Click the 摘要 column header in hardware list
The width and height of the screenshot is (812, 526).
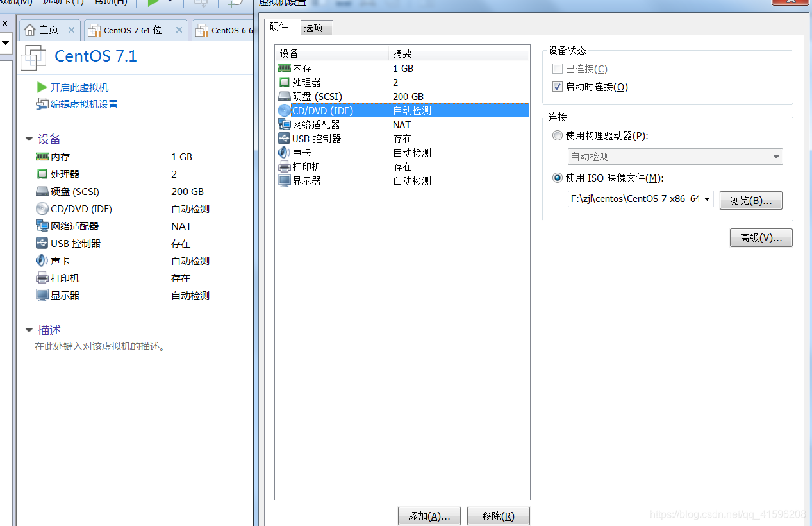460,53
